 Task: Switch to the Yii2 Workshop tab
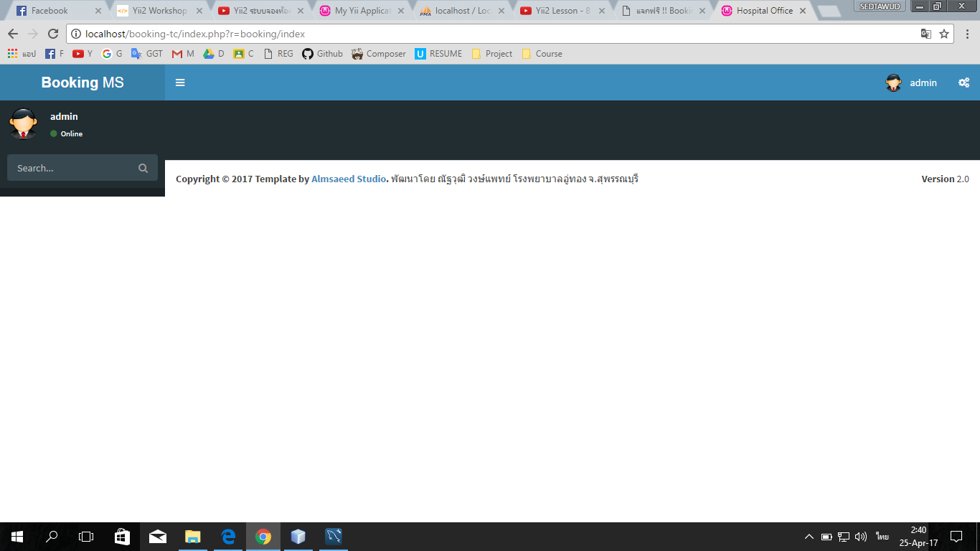[159, 11]
